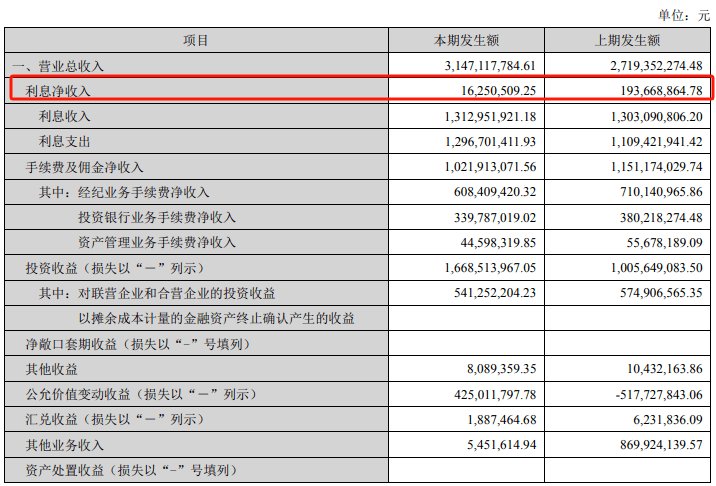This screenshot has width=716, height=486.
Task: Click value -517,727,843.06
Action: 659,395
